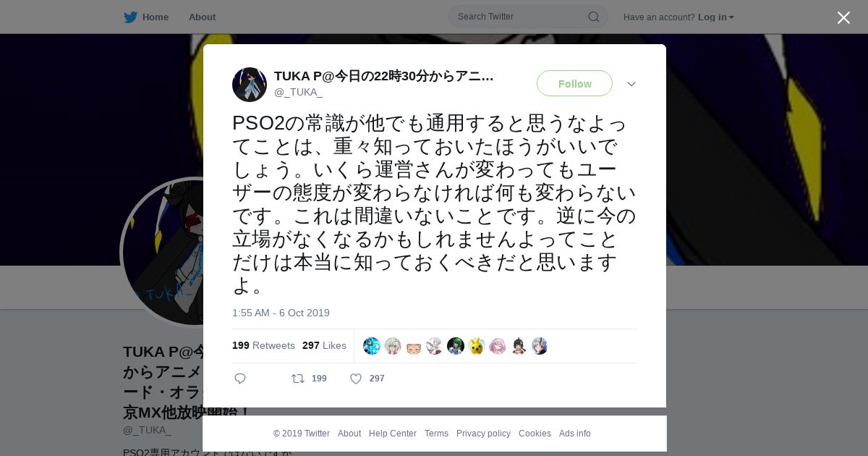Viewport: 868px width, 456px height.
Task: Like the tweet with heart icon
Action: point(356,379)
